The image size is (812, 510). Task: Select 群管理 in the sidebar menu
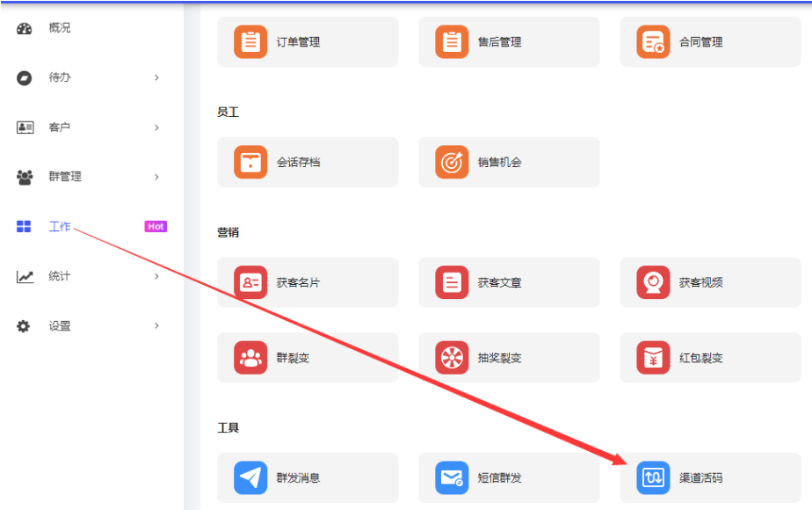pyautogui.click(x=65, y=177)
